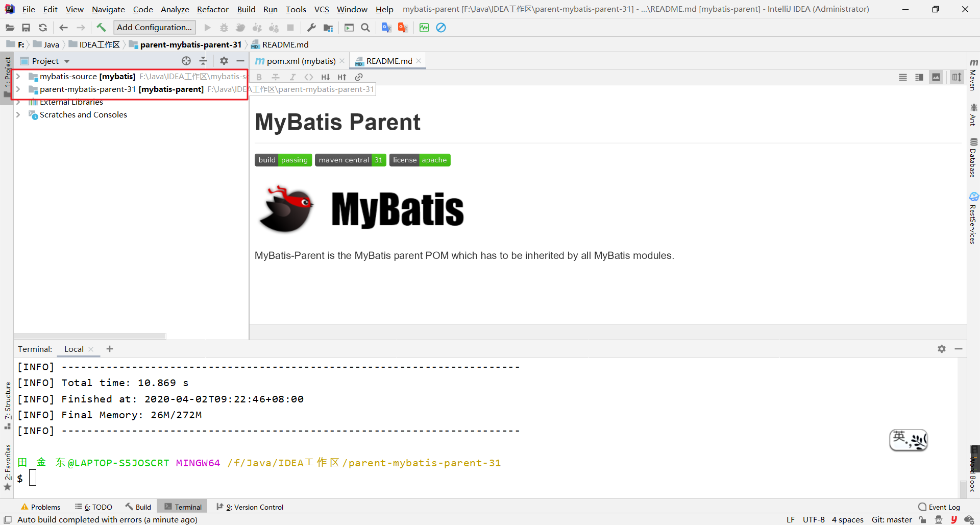Open Project panel gear settings

pos(224,61)
